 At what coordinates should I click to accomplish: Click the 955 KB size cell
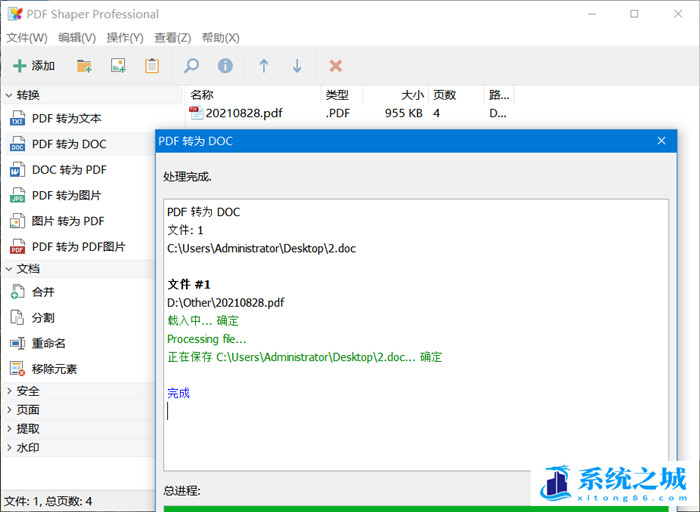tap(404, 113)
